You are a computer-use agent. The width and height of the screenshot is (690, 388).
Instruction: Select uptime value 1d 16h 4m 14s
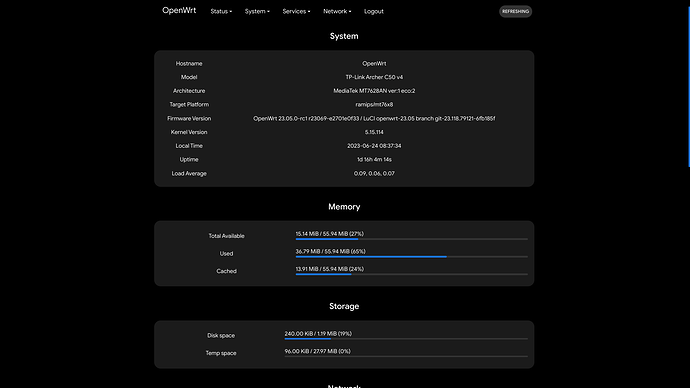374,159
